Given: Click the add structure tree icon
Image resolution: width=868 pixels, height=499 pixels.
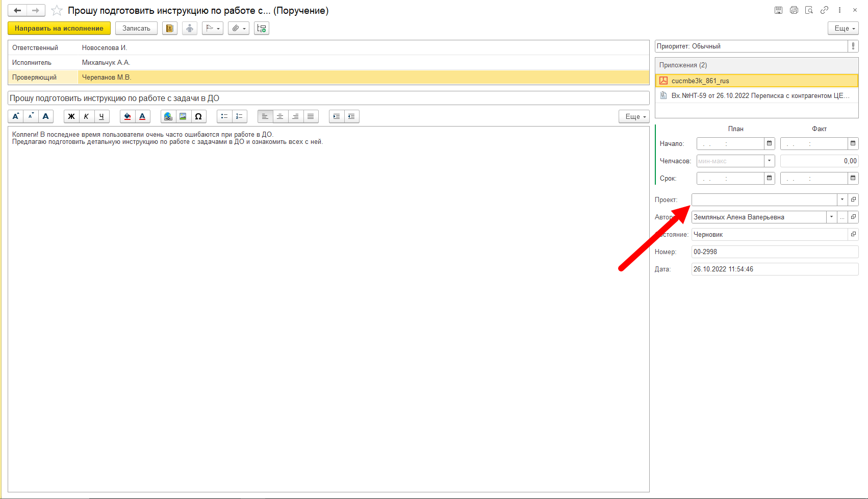Looking at the screenshot, I should [262, 29].
